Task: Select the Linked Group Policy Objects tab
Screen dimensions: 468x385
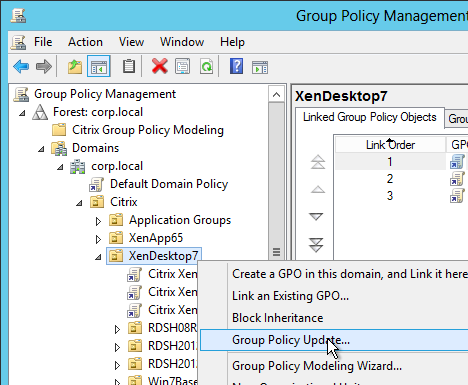Action: [x=370, y=117]
